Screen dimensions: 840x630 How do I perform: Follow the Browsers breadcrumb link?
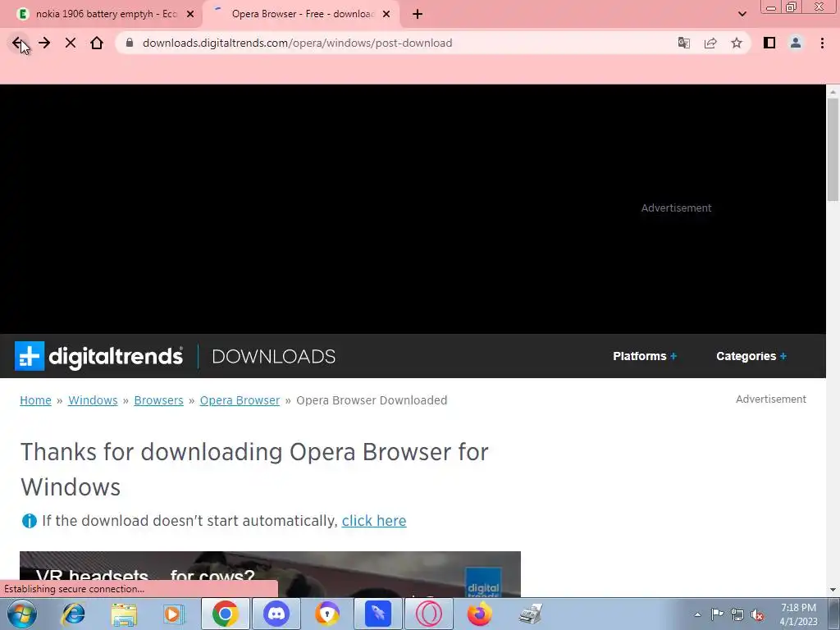click(x=158, y=400)
